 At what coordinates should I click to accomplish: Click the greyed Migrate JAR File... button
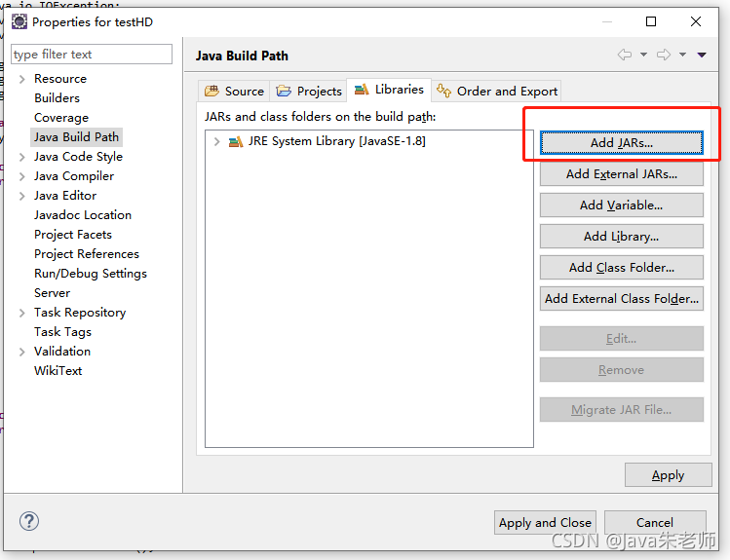click(x=621, y=410)
